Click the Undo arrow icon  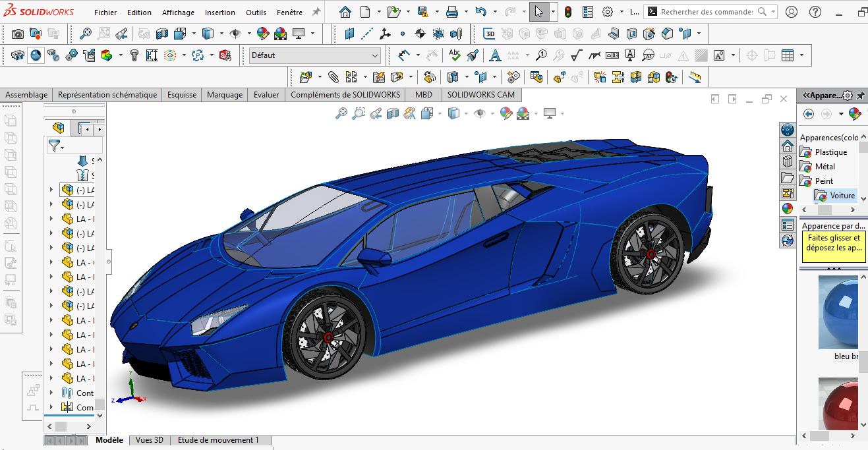[480, 12]
